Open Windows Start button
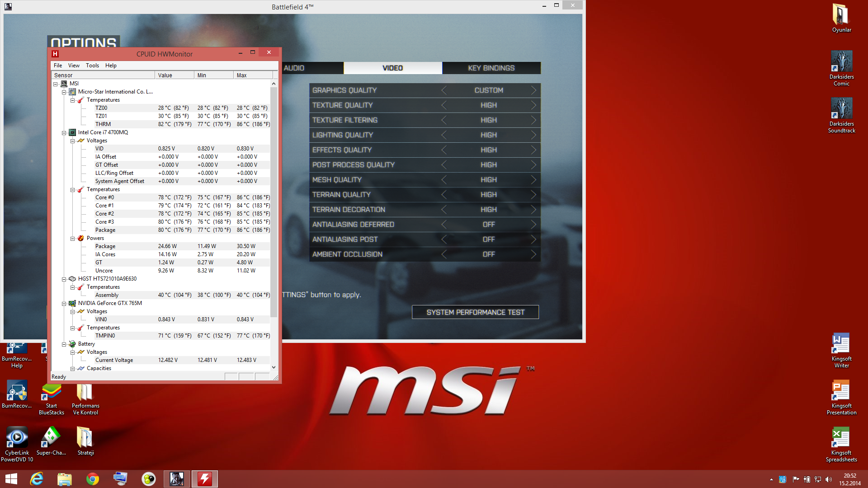This screenshot has height=488, width=868. (x=11, y=479)
